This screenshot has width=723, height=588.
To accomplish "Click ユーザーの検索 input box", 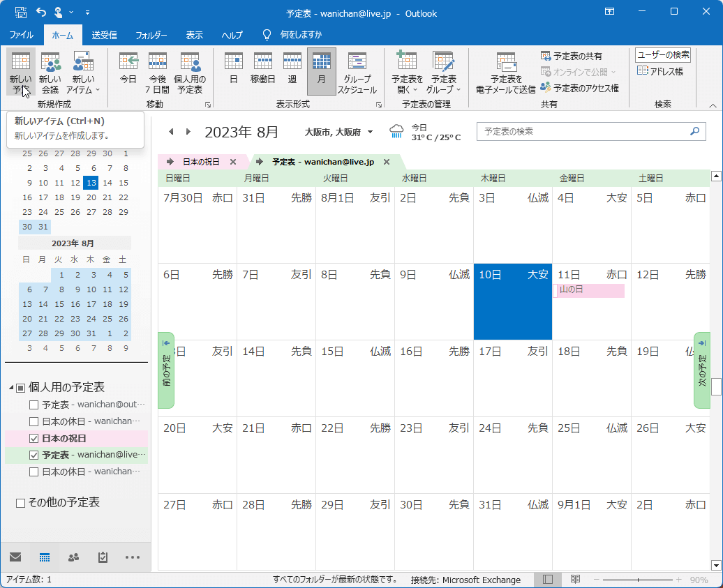I will coord(662,55).
